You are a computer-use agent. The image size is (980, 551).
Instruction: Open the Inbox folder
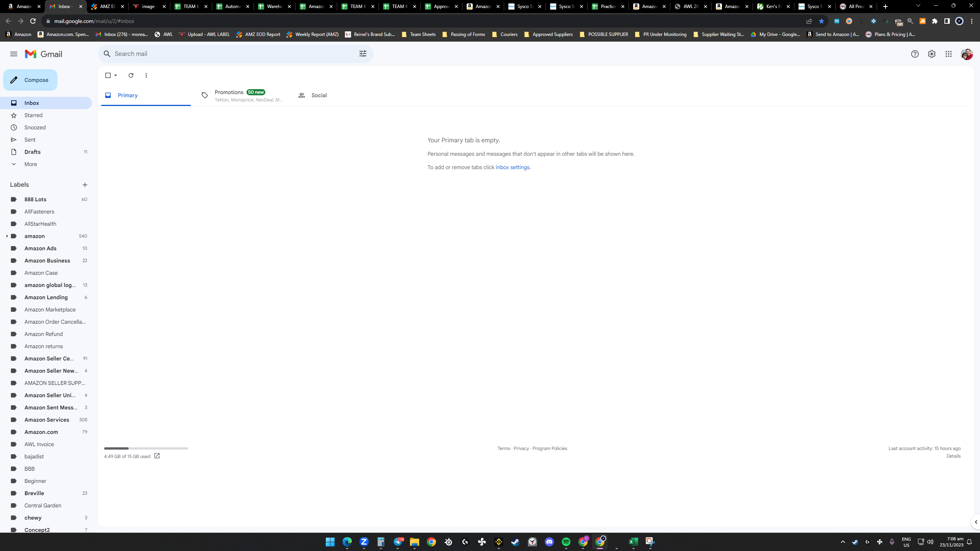click(x=46, y=103)
